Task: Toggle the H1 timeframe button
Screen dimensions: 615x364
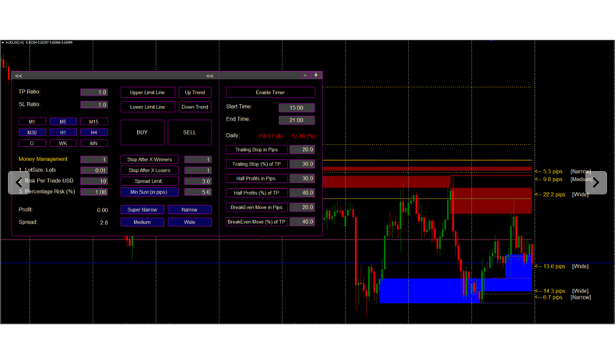Action: tap(63, 132)
